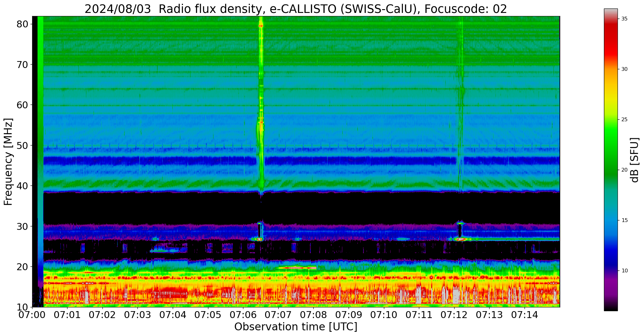
Task: Click the 07:07 time tick label
Action: click(278, 315)
